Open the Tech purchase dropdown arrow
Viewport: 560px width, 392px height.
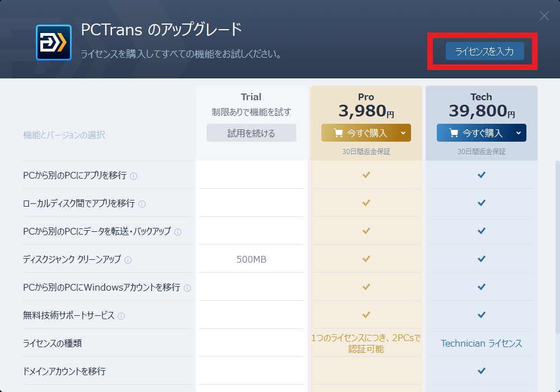click(x=519, y=133)
